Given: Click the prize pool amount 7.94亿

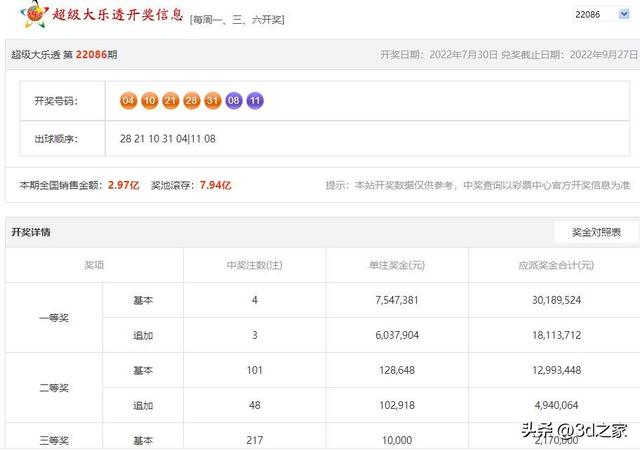Looking at the screenshot, I should click(x=216, y=185).
